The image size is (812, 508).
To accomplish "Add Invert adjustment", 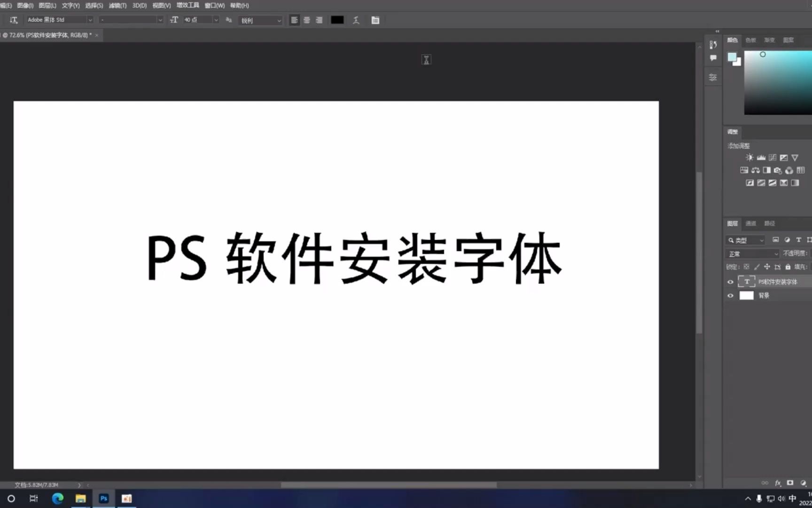I will (x=750, y=183).
